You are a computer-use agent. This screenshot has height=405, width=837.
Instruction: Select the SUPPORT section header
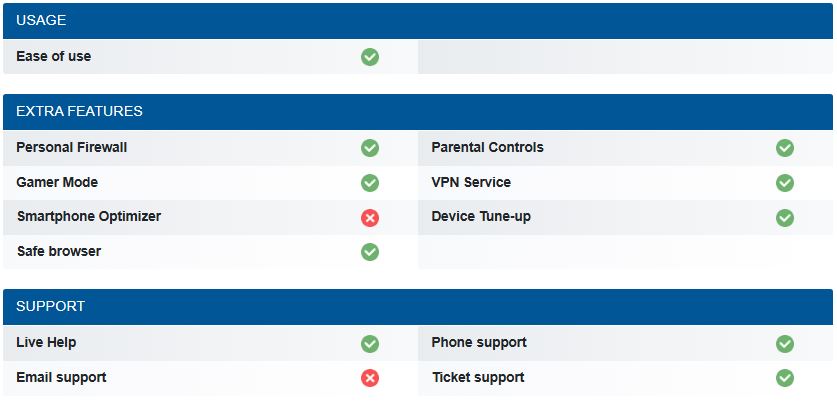tap(418, 307)
